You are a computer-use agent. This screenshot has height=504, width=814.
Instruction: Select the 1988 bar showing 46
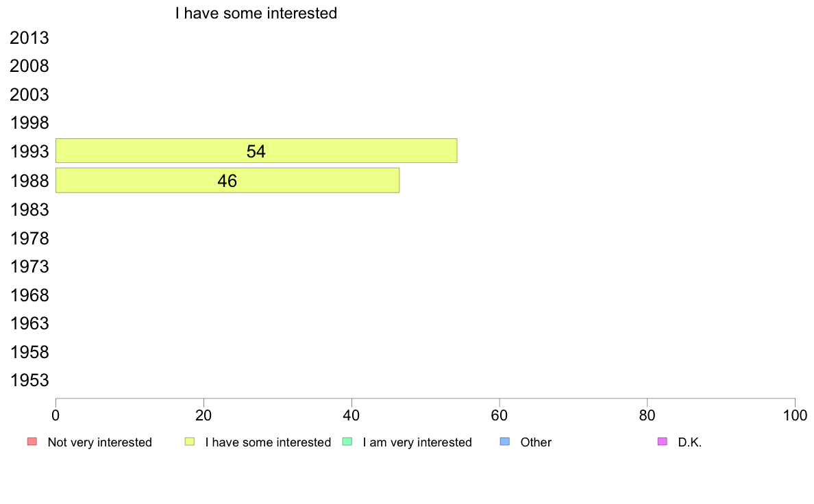click(x=227, y=180)
